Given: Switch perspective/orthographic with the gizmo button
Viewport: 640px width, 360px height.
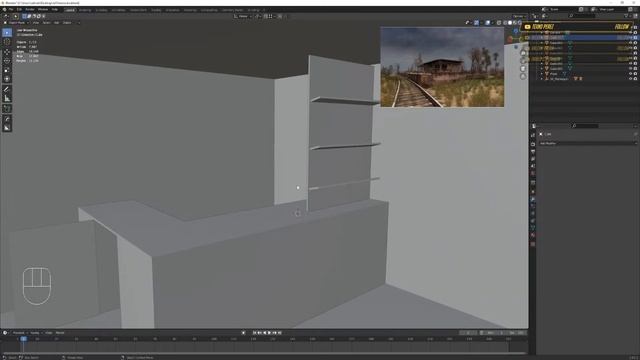Looking at the screenshot, I should [523, 76].
